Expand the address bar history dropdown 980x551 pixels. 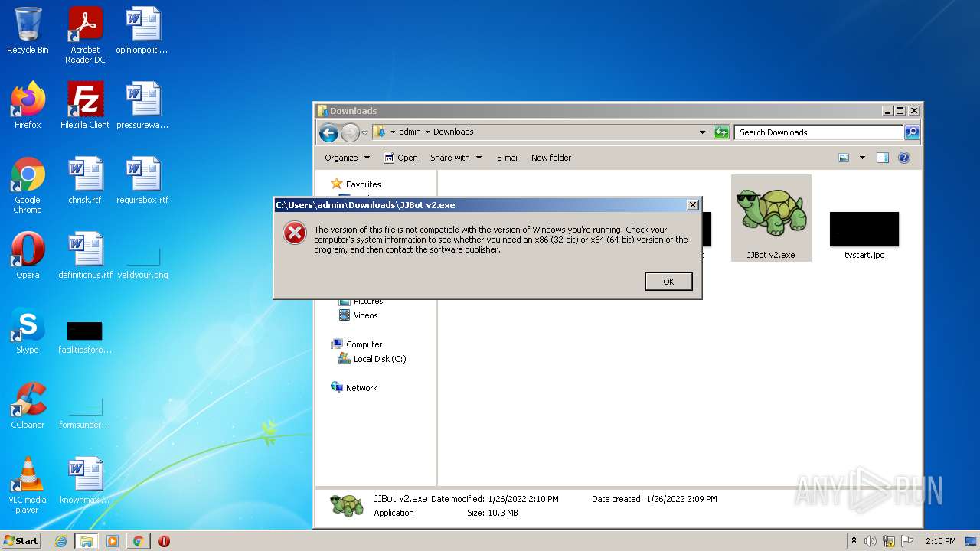pos(702,132)
